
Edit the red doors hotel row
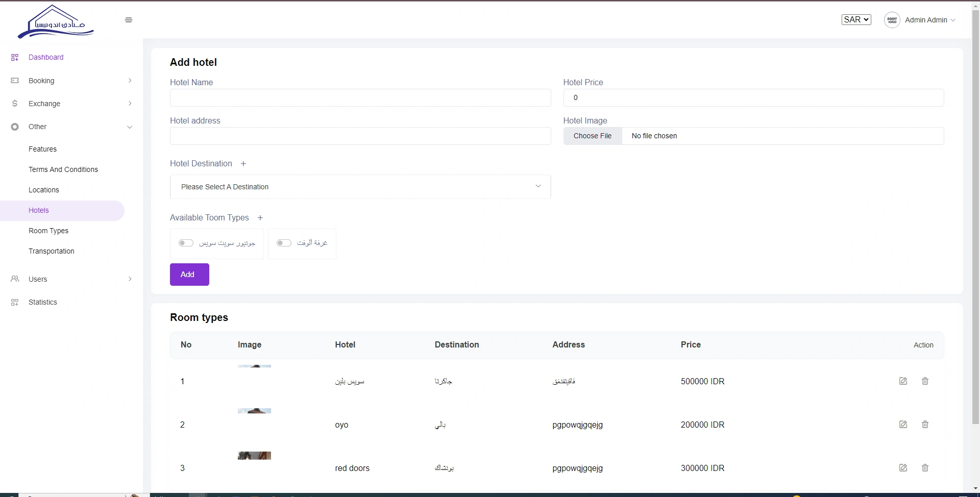tap(903, 468)
